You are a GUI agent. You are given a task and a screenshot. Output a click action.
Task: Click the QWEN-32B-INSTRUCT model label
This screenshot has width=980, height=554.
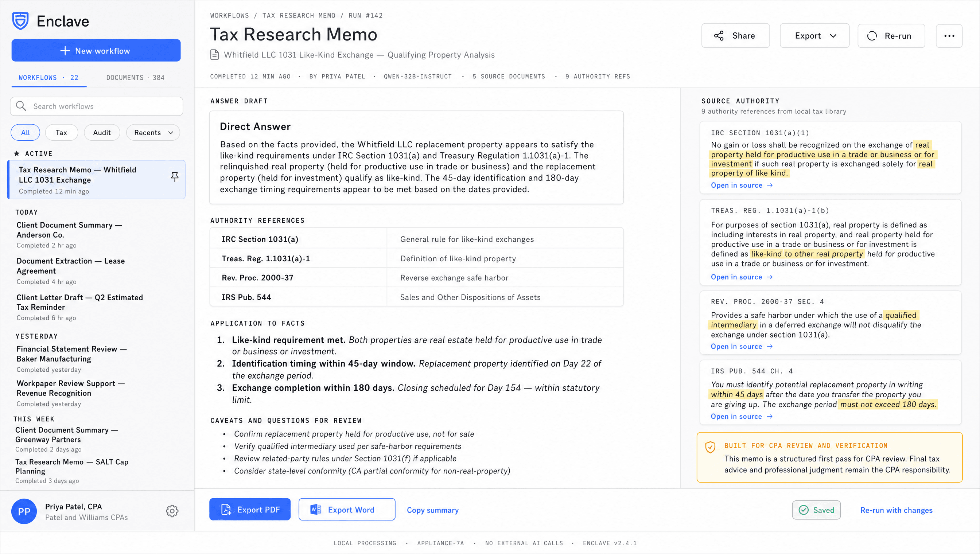click(417, 77)
